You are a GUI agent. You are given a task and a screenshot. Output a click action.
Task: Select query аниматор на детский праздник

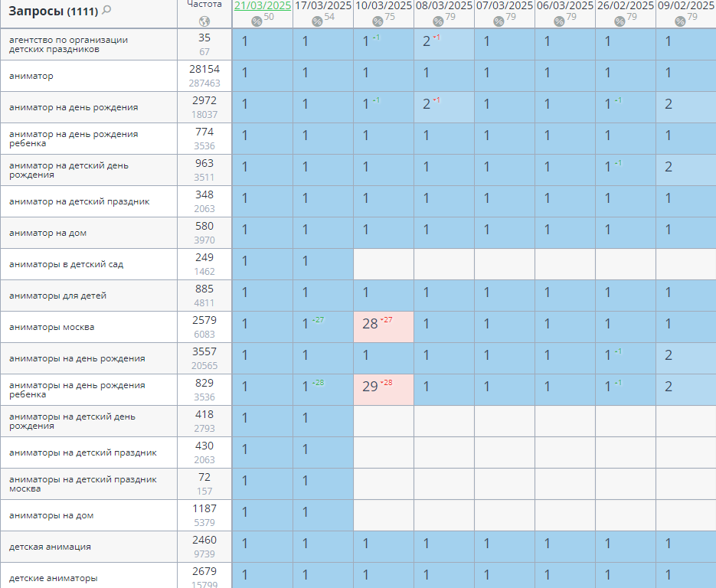[x=80, y=201]
